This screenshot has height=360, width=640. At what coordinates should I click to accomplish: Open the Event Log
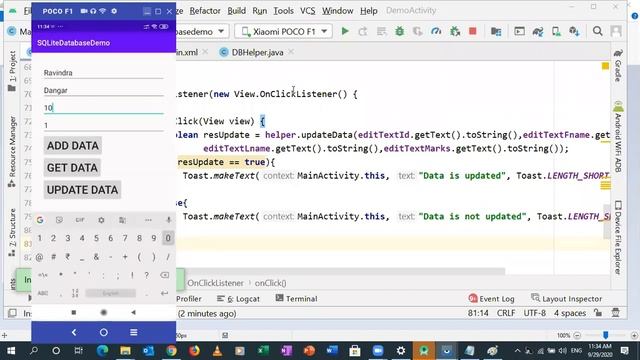coord(491,299)
